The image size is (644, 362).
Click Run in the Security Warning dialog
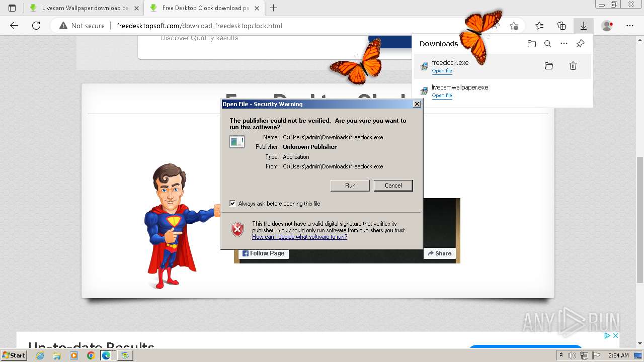(350, 186)
